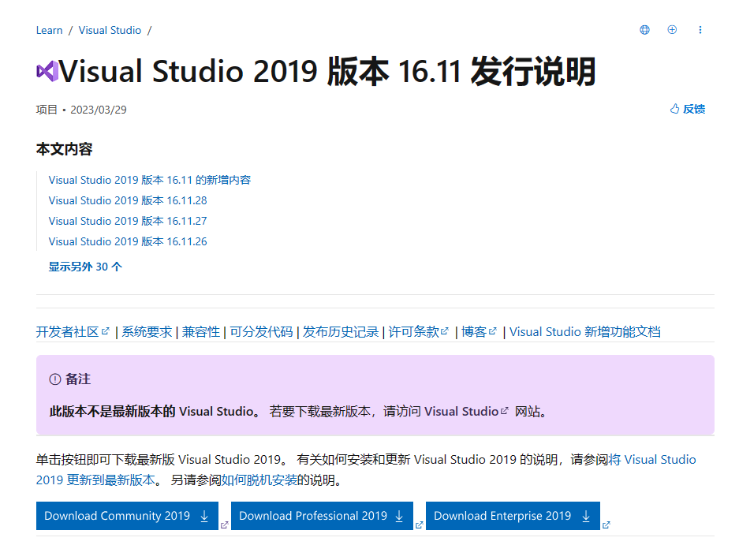Click the 备注 note label
Image resolution: width=739 pixels, height=560 pixels.
tap(78, 379)
